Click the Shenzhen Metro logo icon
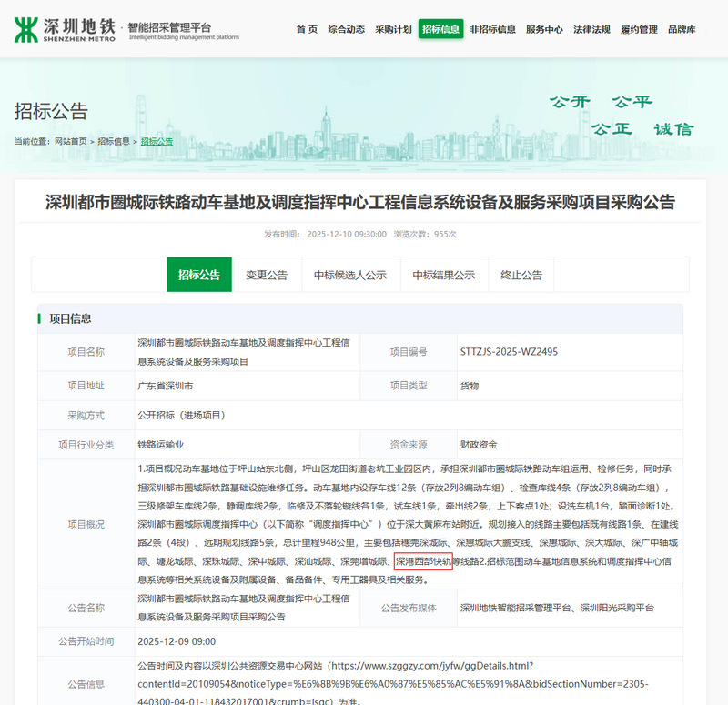 coord(25,30)
